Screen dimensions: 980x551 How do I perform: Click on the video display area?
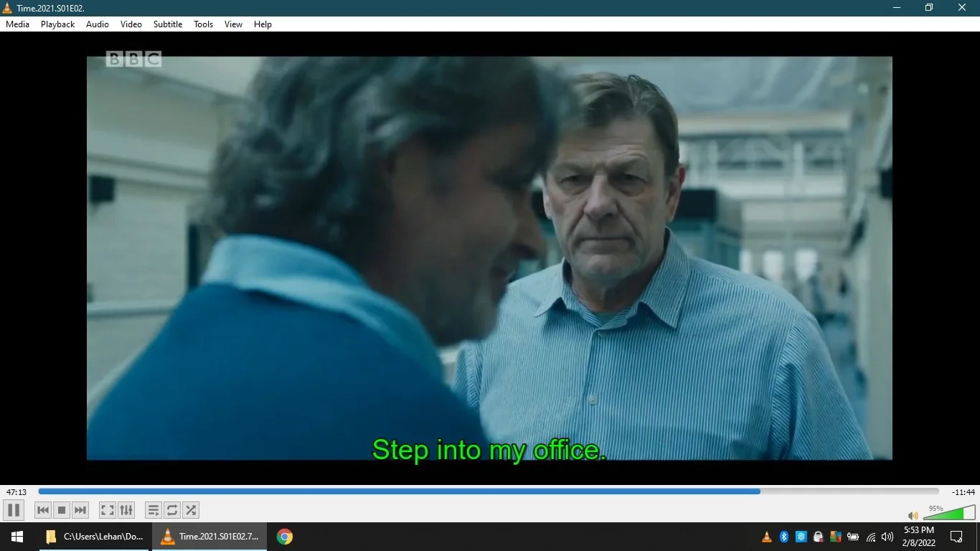tap(489, 258)
